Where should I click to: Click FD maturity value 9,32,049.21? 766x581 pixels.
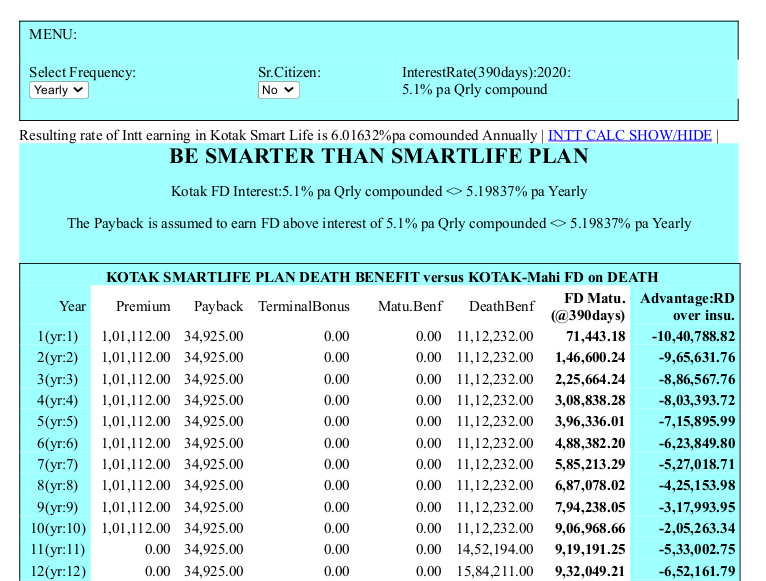pyautogui.click(x=590, y=572)
